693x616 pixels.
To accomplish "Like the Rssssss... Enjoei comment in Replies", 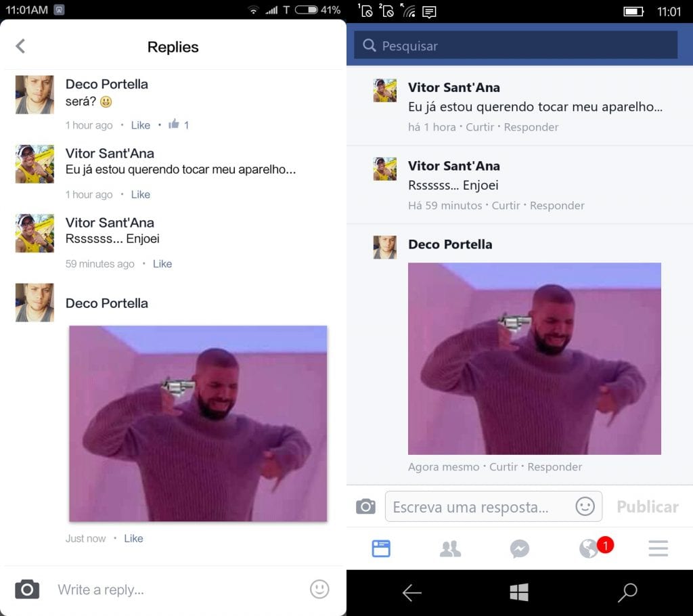I will (162, 264).
